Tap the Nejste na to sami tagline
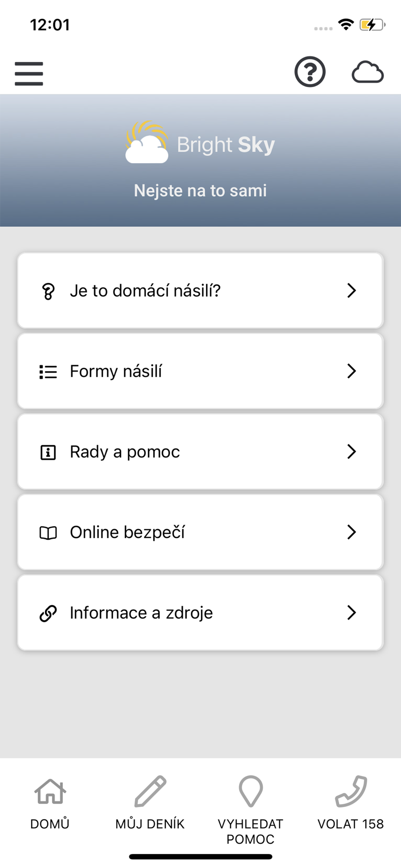 point(200,191)
